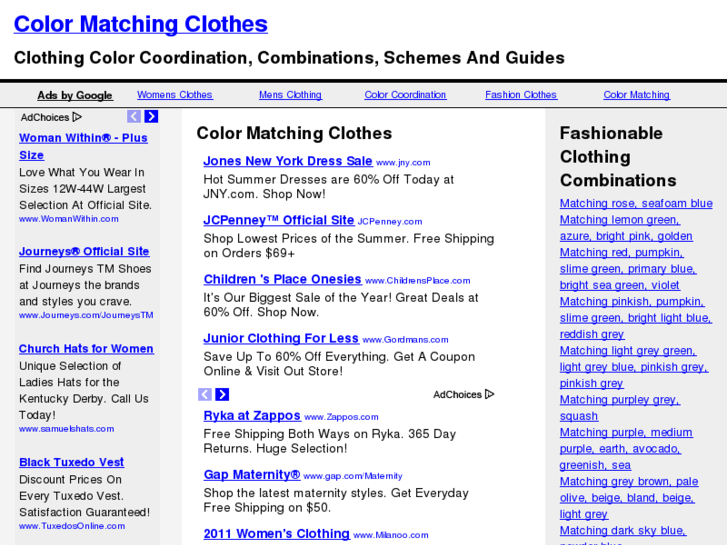Click previous arrow in left sidebar ads
The height and width of the screenshot is (545, 727).
(134, 116)
